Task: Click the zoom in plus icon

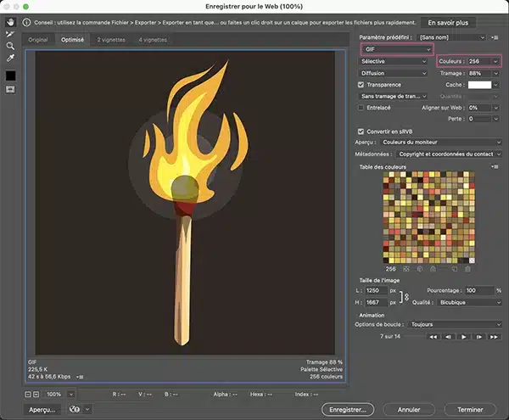Action: tap(36, 395)
